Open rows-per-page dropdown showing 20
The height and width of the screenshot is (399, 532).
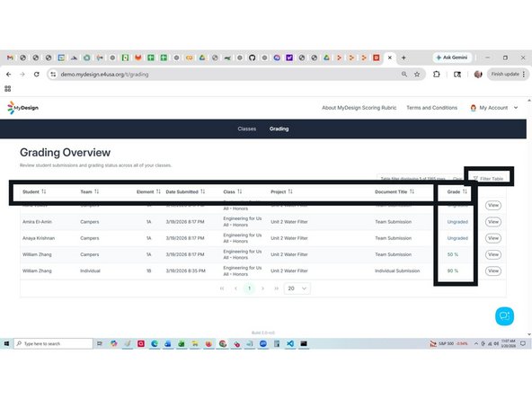point(297,288)
